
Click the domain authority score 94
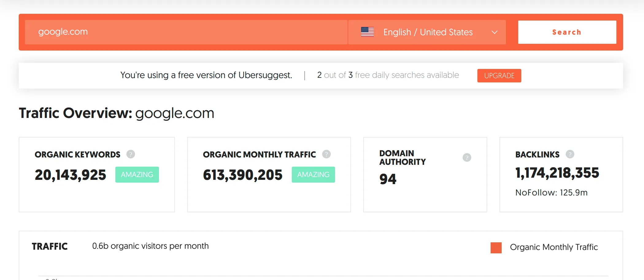pos(388,179)
